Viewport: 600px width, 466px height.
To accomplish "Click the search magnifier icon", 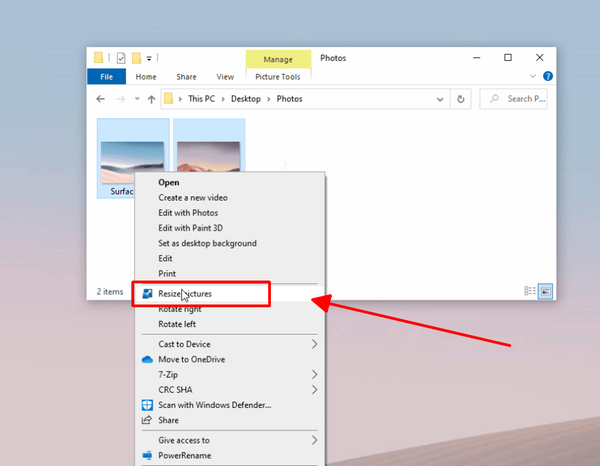I will pos(494,99).
